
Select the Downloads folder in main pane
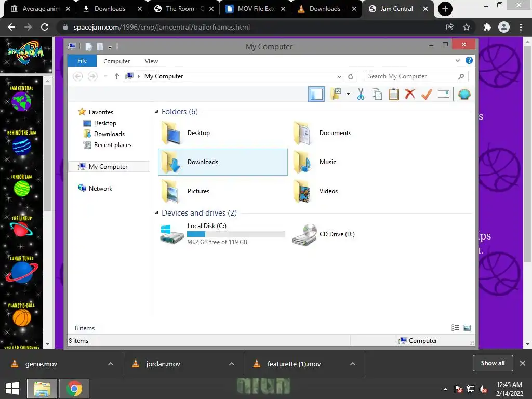click(223, 162)
